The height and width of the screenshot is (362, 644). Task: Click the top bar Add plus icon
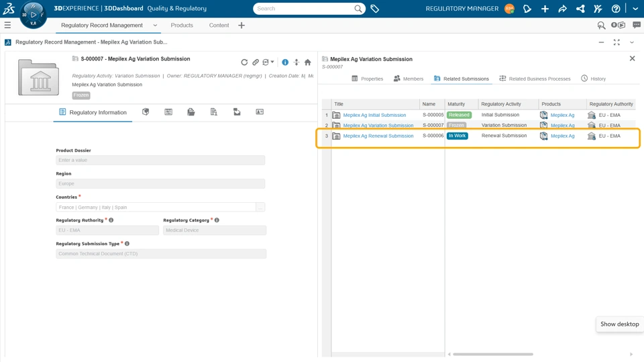click(x=545, y=9)
